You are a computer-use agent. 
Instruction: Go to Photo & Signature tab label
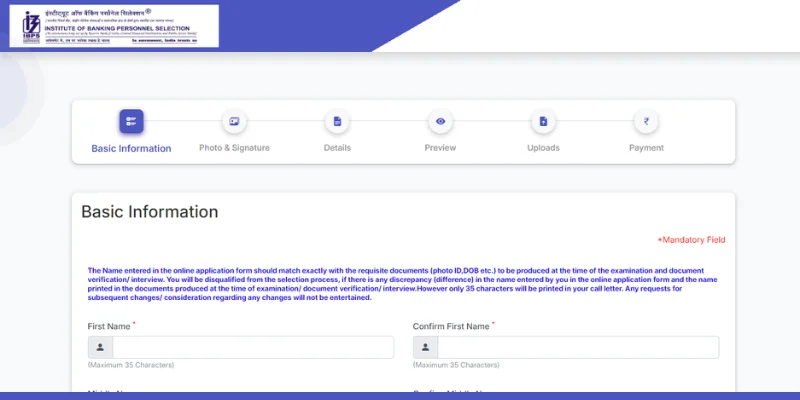(x=234, y=148)
